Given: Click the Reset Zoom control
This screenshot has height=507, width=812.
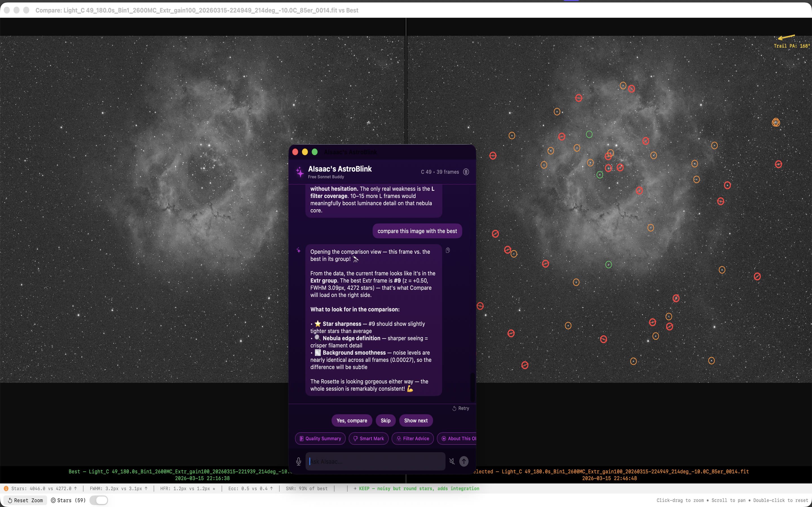Looking at the screenshot, I should tap(25, 500).
